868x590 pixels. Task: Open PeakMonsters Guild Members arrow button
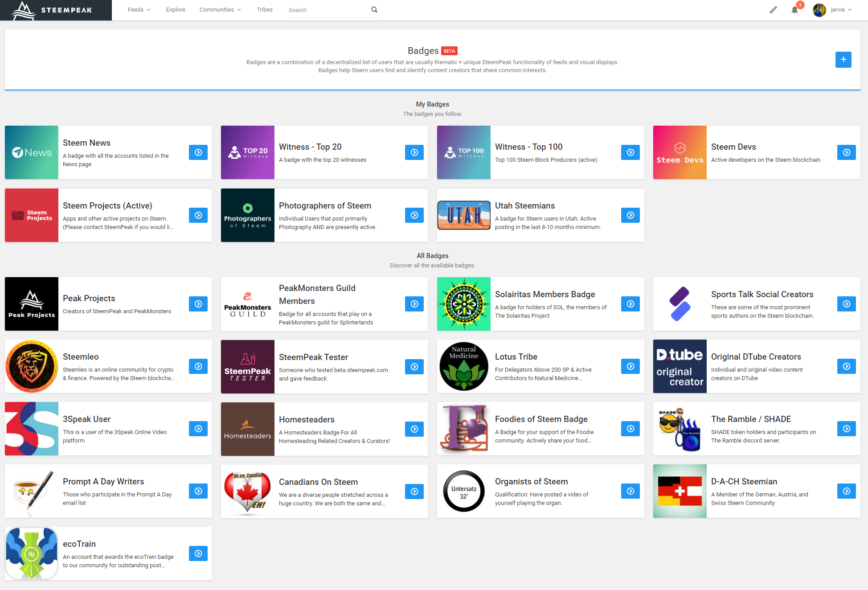point(414,304)
